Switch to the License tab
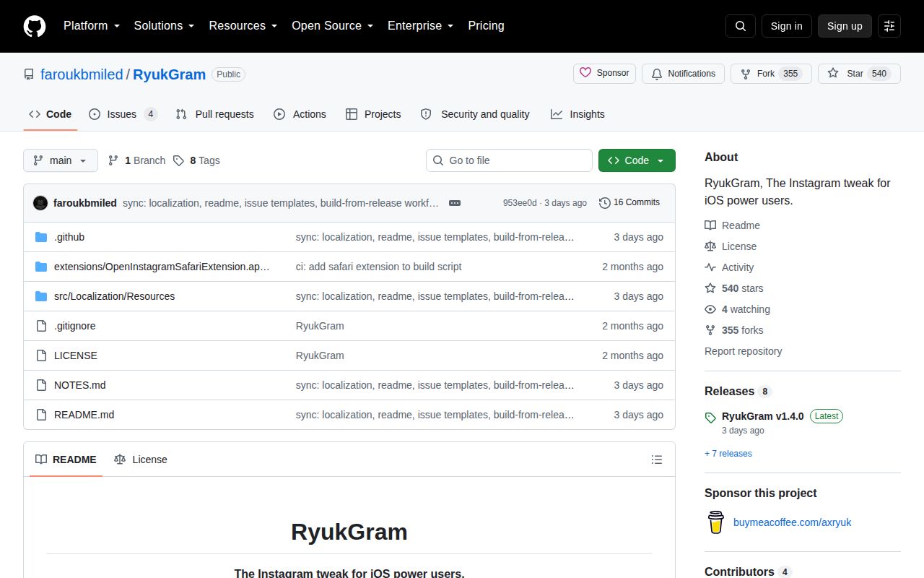This screenshot has width=924, height=578. coord(141,460)
